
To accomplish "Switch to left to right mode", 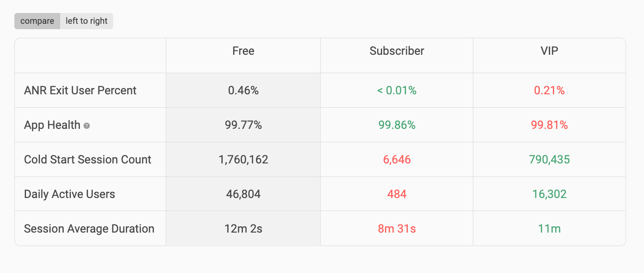I will [x=87, y=21].
